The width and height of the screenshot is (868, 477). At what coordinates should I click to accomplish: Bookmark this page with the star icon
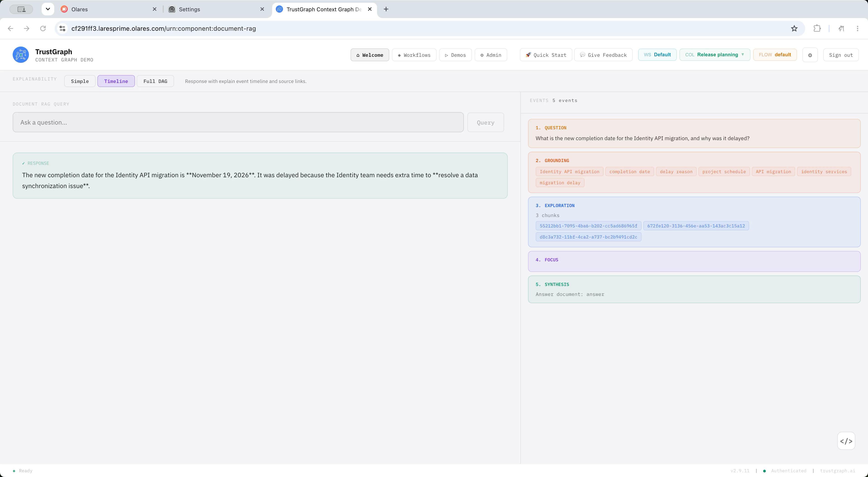(794, 28)
